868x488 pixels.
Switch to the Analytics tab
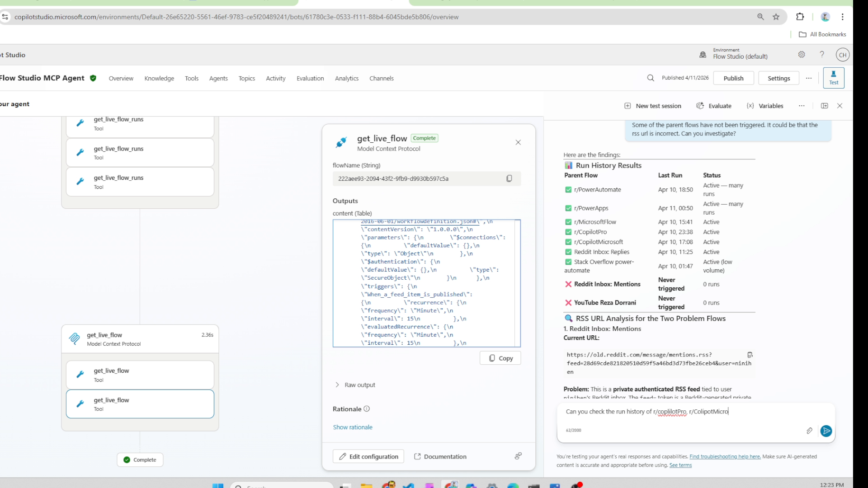click(346, 78)
